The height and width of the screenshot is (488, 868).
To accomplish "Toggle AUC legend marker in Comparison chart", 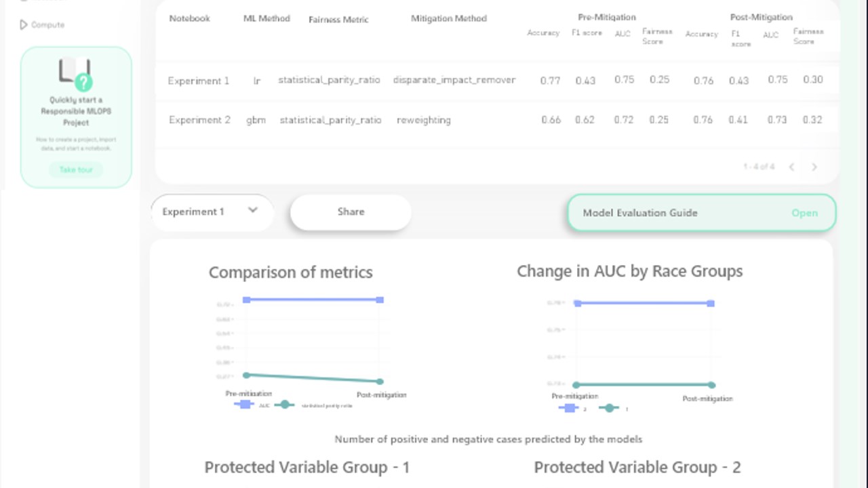I will [244, 405].
